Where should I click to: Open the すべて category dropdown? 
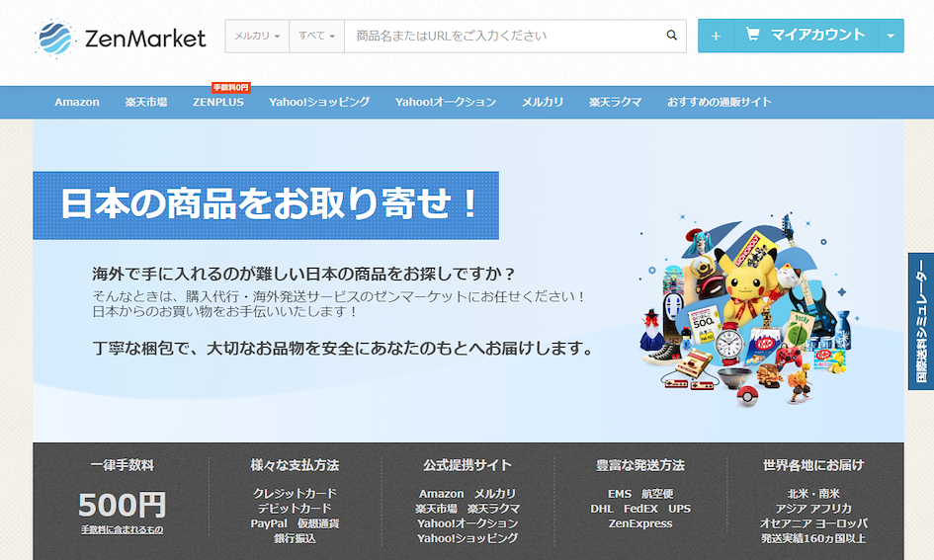pyautogui.click(x=316, y=36)
